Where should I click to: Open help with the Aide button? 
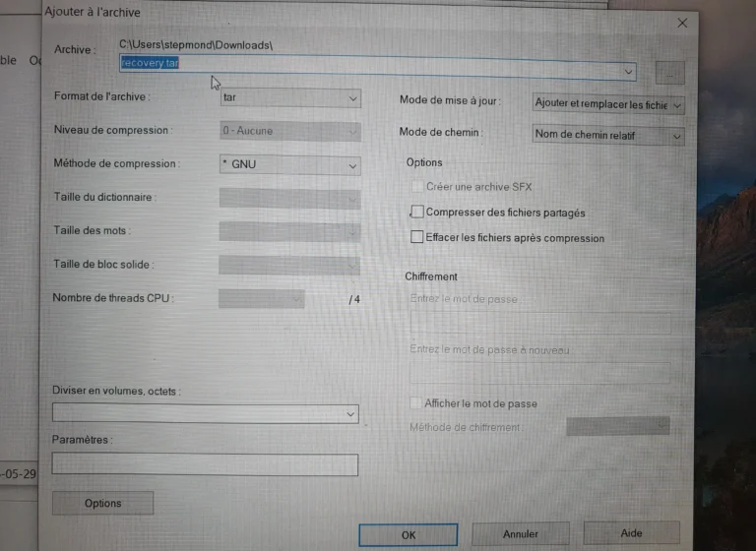[631, 532]
